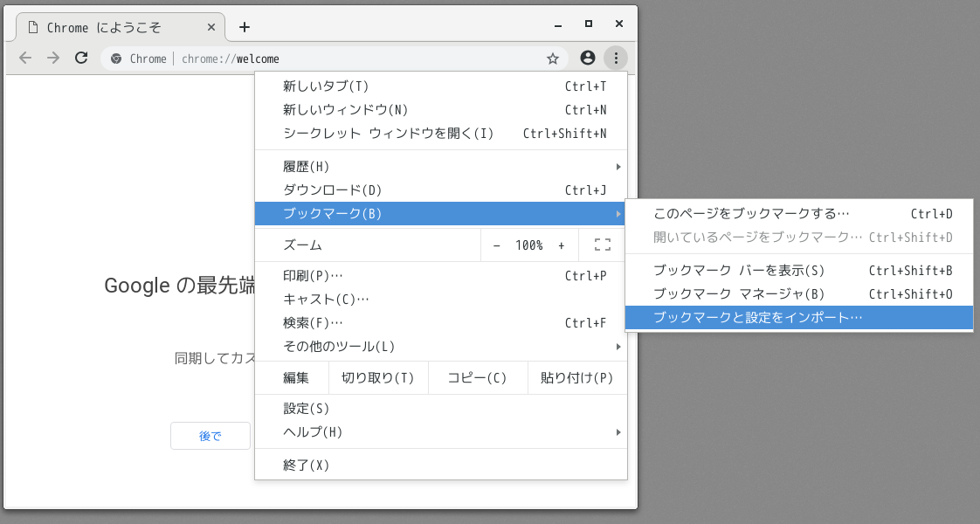
Task: Select このページをブックマークする… item
Action: coord(799,214)
